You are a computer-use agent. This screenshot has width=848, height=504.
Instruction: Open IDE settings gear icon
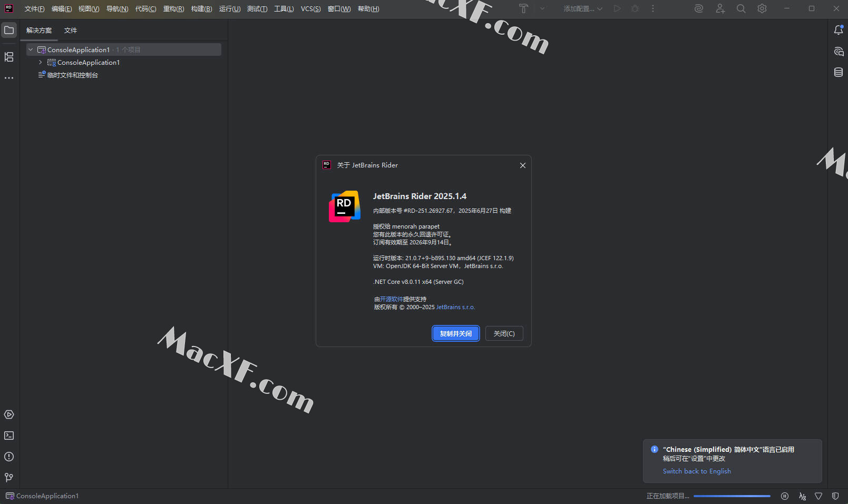[x=762, y=8]
